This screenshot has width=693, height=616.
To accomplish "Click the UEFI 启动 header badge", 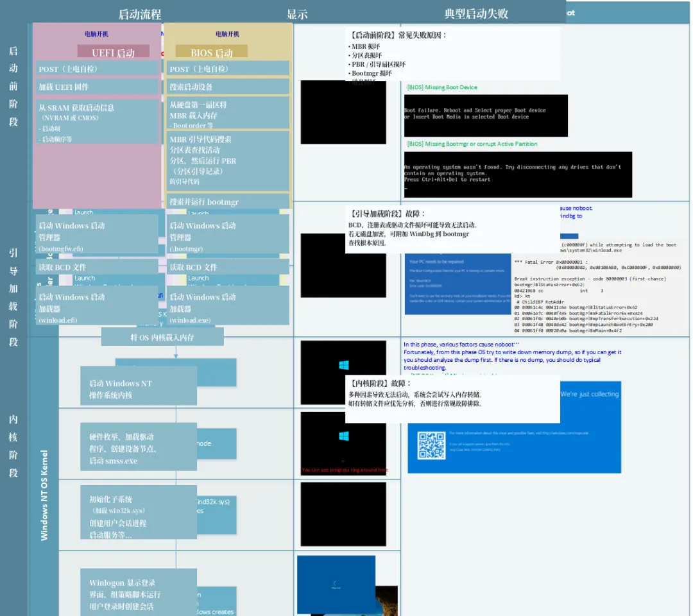I will pyautogui.click(x=114, y=51).
